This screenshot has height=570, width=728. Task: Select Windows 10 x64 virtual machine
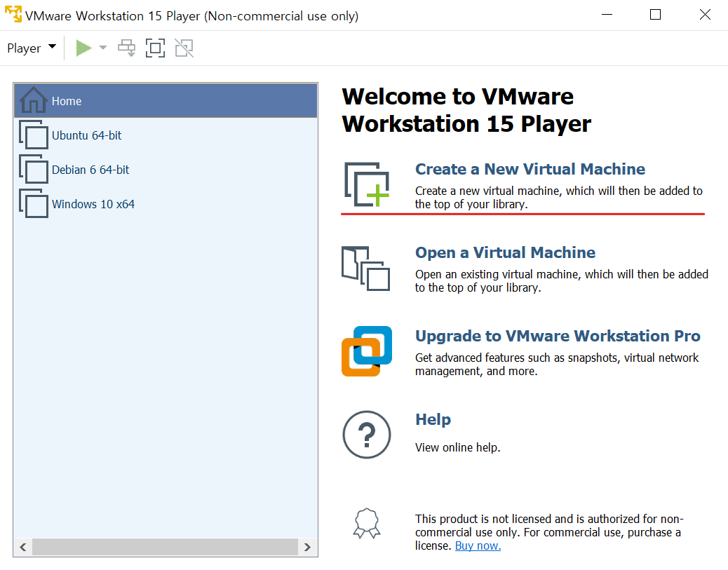(166, 204)
